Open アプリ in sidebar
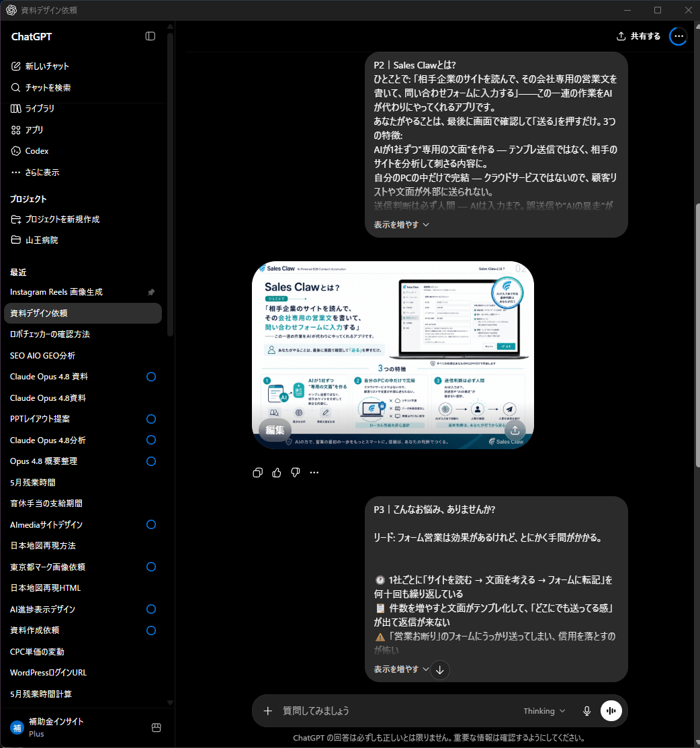The height and width of the screenshot is (748, 700). [28, 130]
